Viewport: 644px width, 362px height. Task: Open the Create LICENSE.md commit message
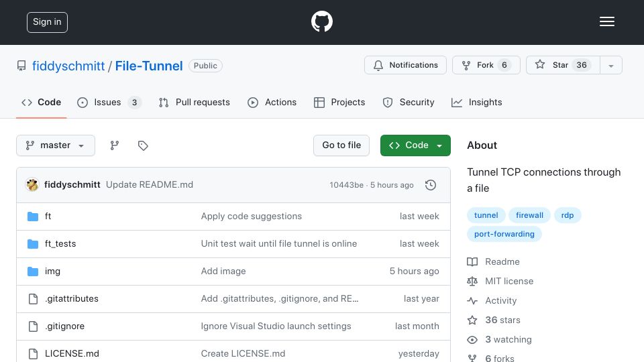(243, 354)
